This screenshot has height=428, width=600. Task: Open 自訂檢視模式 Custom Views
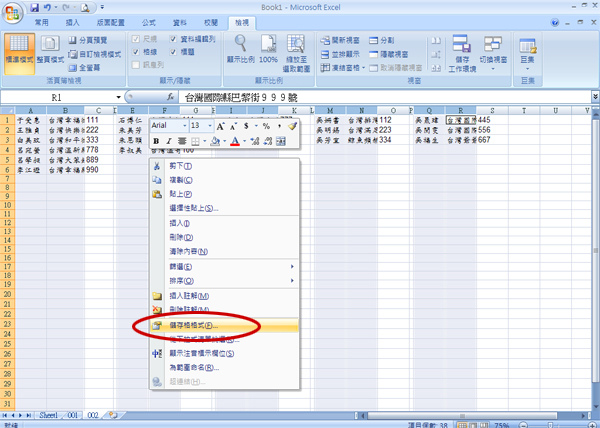[x=95, y=54]
